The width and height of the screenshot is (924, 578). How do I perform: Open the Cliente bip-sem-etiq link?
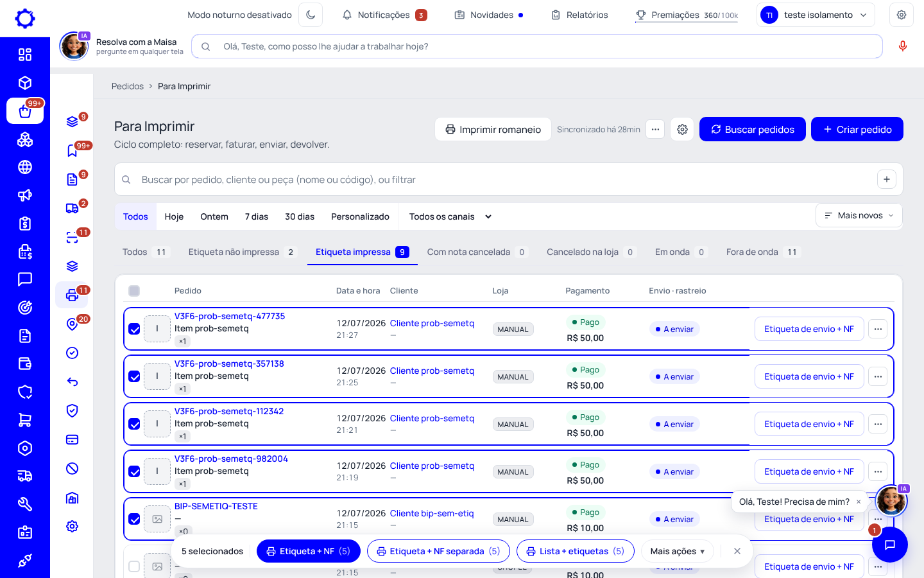click(x=432, y=513)
